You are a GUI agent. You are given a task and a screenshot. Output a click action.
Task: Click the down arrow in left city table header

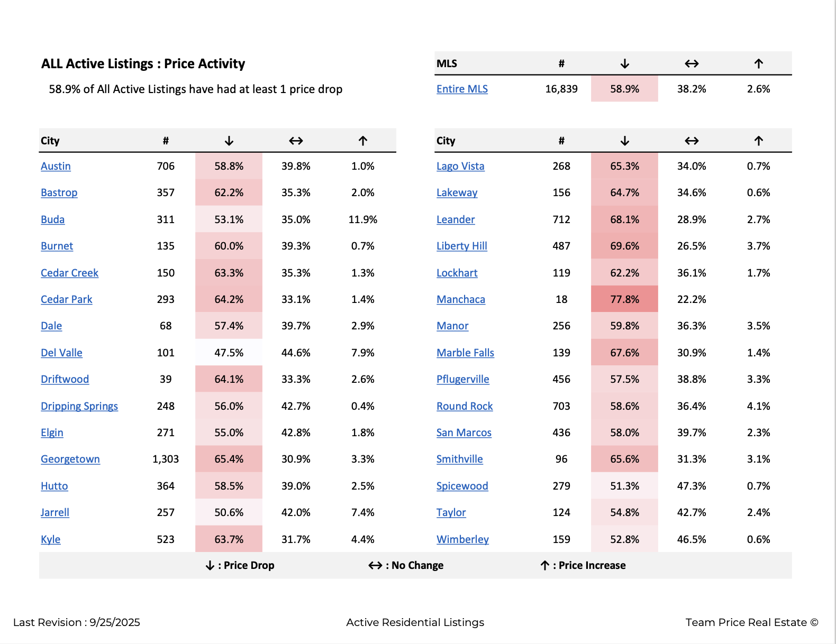(229, 141)
